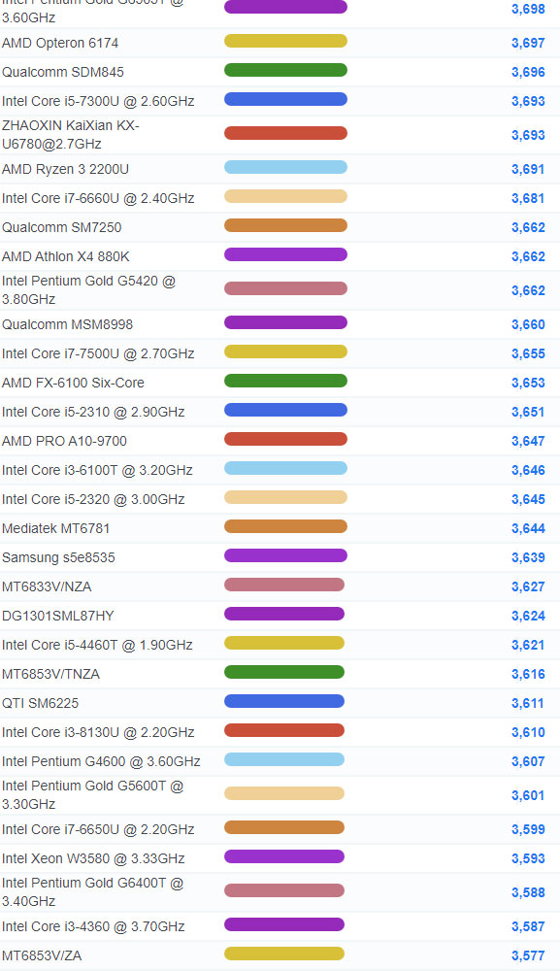
Task: Open the MT6853V/ZA entry
Action: click(x=42, y=955)
